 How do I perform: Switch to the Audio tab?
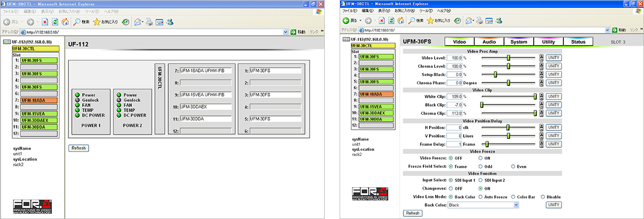(489, 42)
